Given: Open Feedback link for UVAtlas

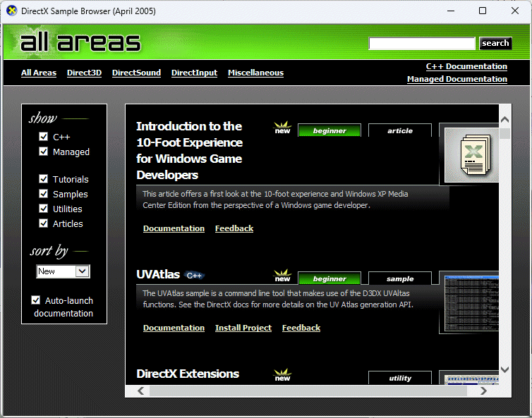Looking at the screenshot, I should 301,328.
